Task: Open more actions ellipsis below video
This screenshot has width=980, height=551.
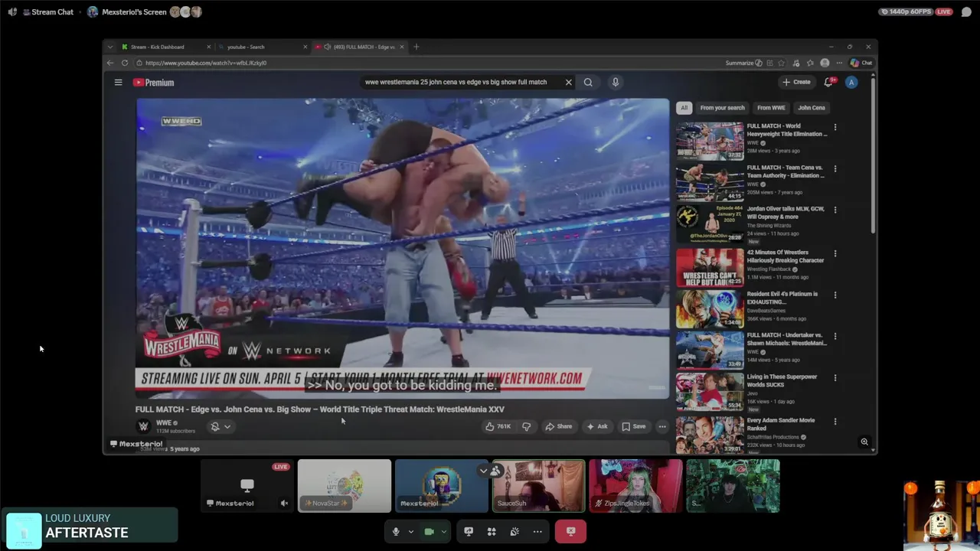Action: coord(662,426)
